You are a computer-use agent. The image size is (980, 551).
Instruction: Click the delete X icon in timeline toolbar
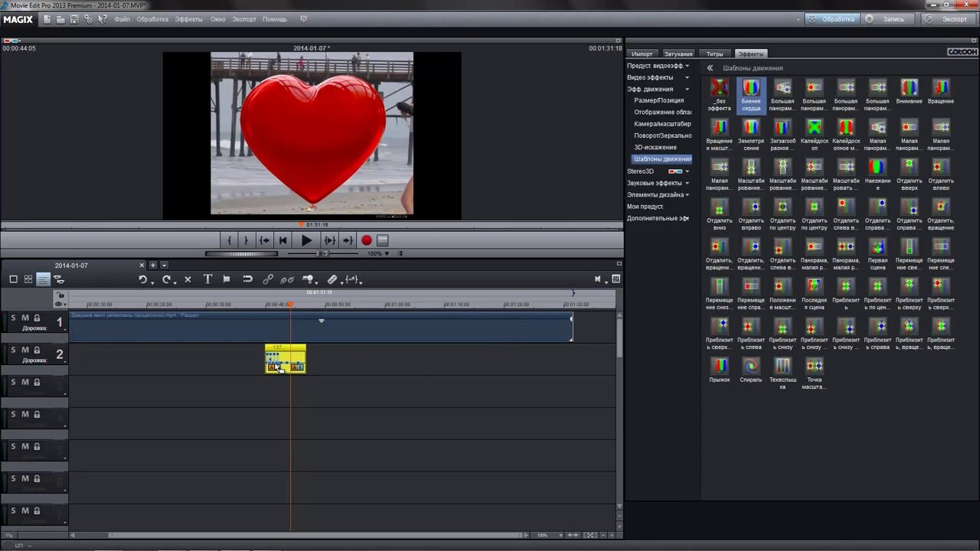tap(188, 279)
